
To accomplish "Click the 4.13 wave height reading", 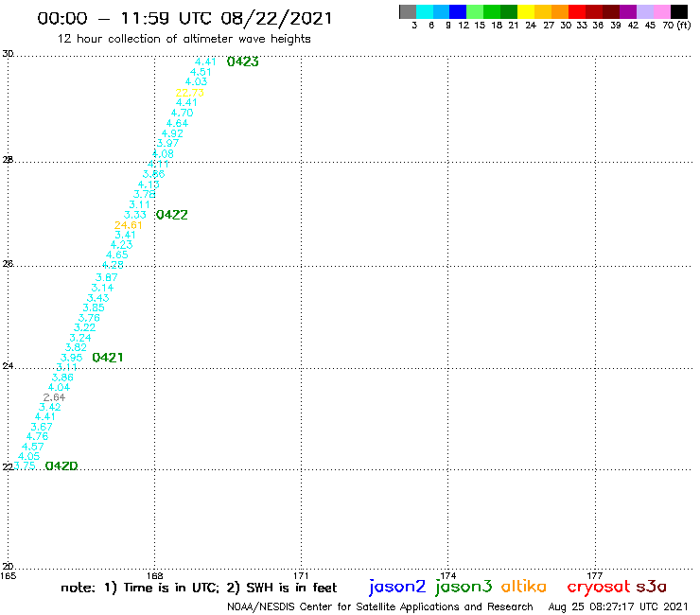I will click(x=149, y=184).
